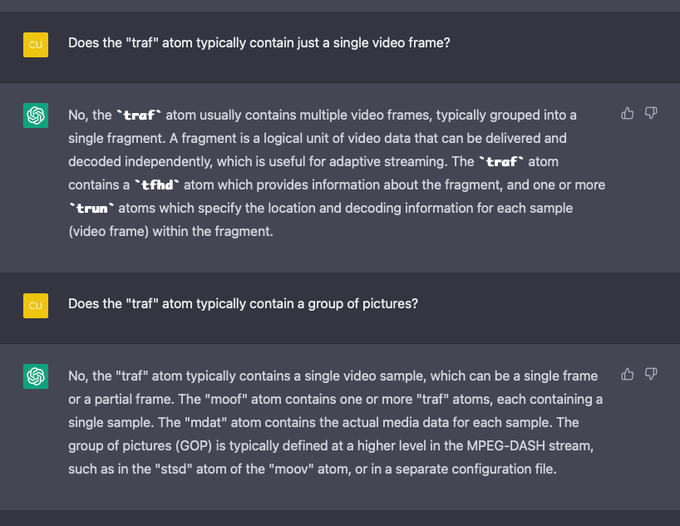Click the CU avatar beside the group of pictures question
Image resolution: width=680 pixels, height=526 pixels.
click(x=36, y=305)
